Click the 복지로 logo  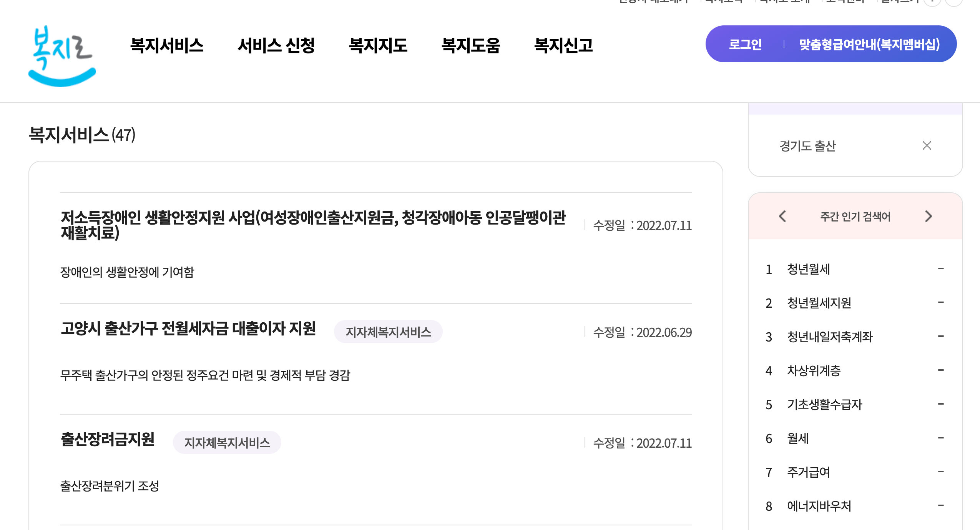tap(62, 56)
